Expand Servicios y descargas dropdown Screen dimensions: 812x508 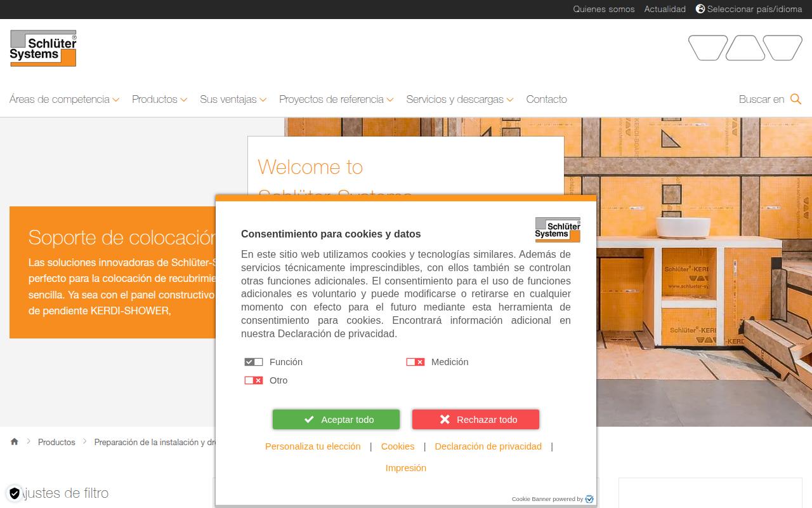click(x=460, y=99)
